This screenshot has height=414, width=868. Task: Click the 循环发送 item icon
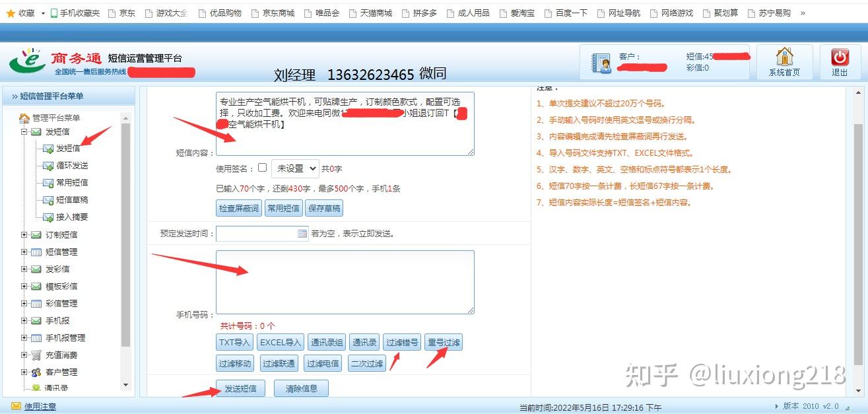(x=48, y=166)
